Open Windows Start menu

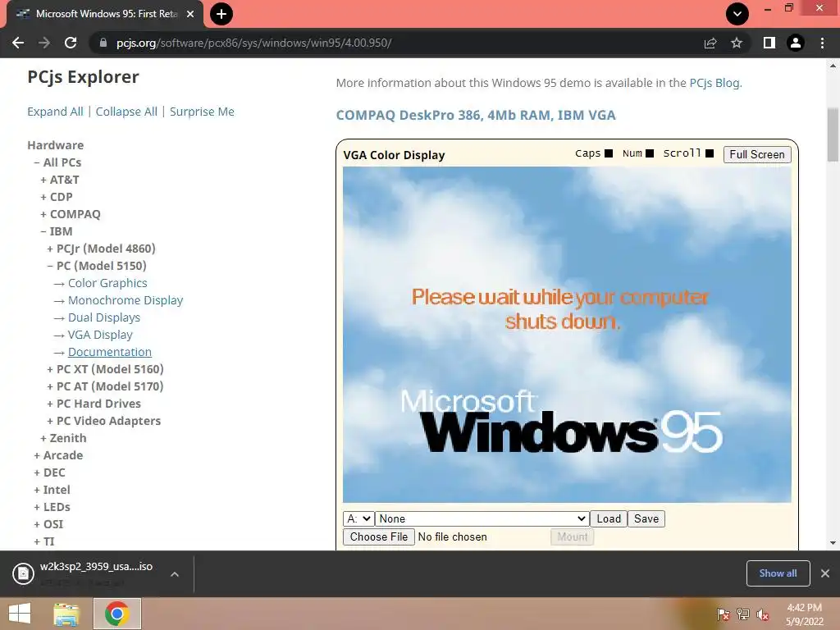(20, 614)
